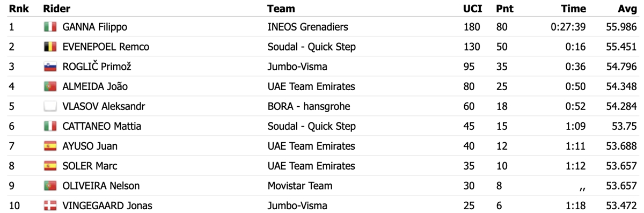
Task: Click the Spanish flag beside AYUSO Juan
Action: click(x=50, y=146)
